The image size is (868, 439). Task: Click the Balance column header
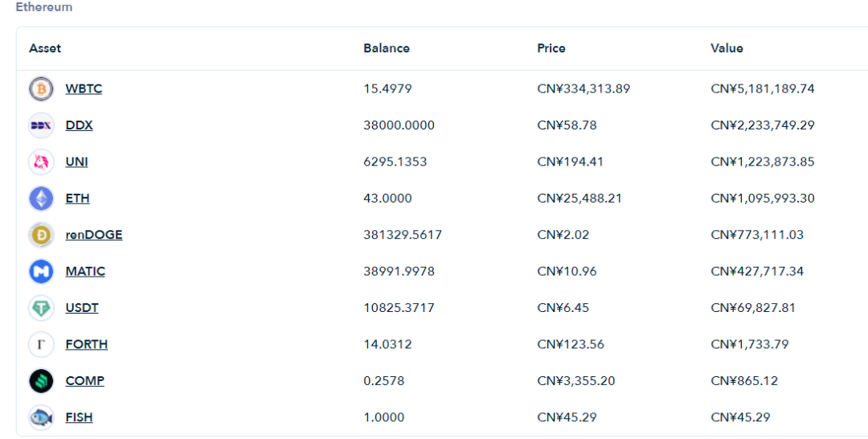coord(387,48)
